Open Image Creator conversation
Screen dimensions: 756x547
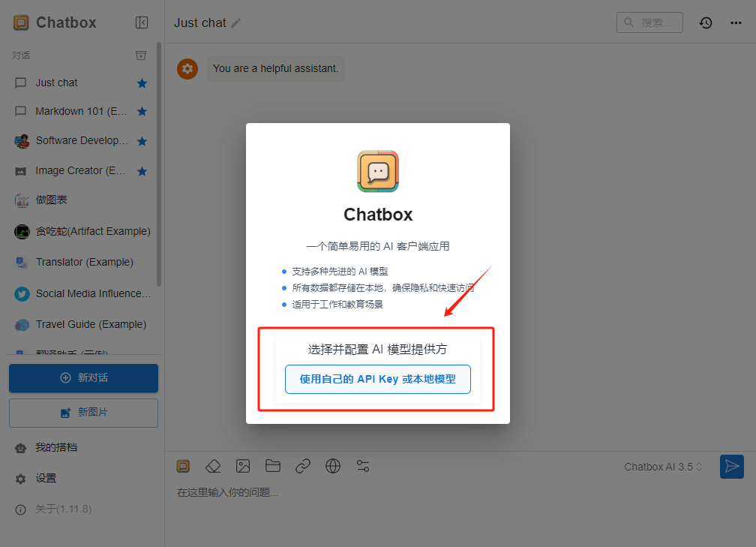(x=81, y=171)
